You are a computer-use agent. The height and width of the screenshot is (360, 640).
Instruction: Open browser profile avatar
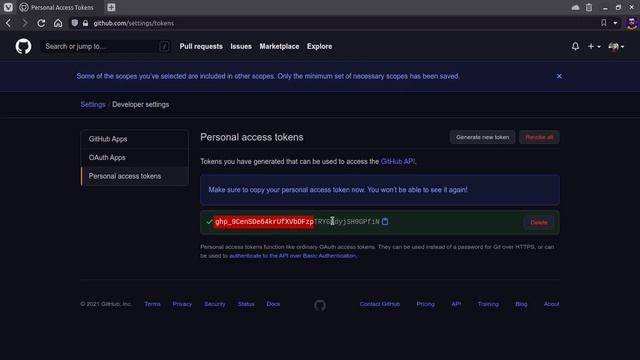pos(632,23)
